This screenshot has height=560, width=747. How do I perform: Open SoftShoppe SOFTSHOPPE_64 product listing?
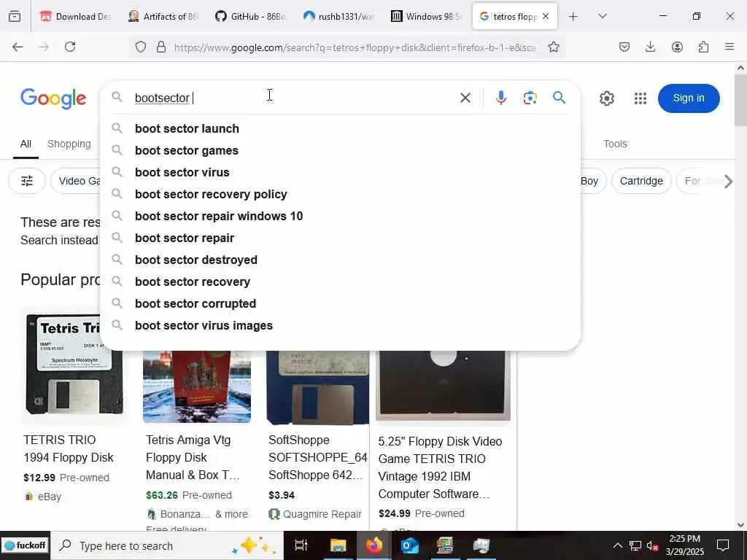(x=318, y=457)
